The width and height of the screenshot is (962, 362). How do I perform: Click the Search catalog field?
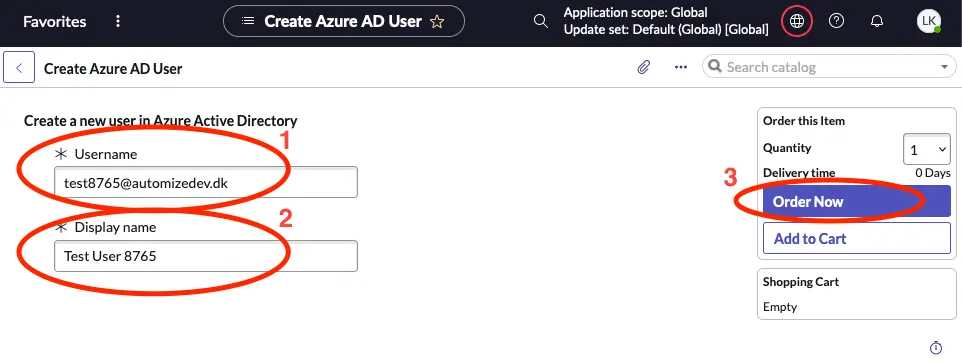[829, 67]
